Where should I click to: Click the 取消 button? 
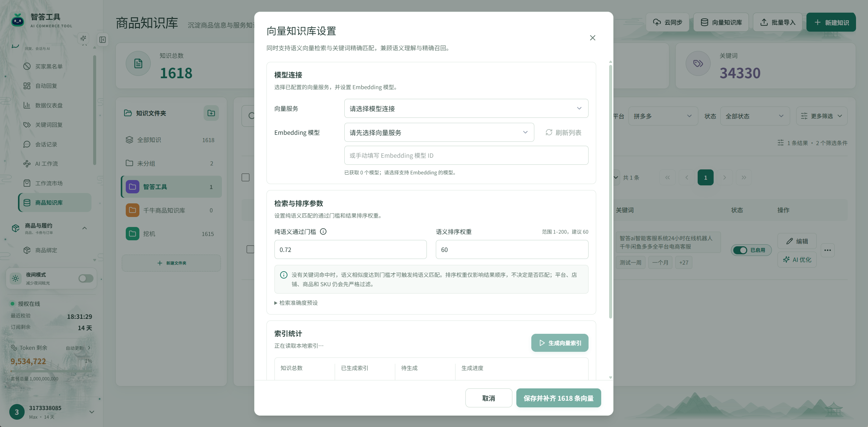[489, 398]
